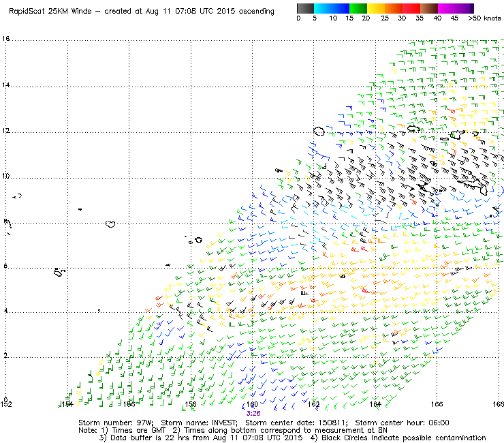
Task: Click the '25' label under the color bar
Action: point(385,18)
